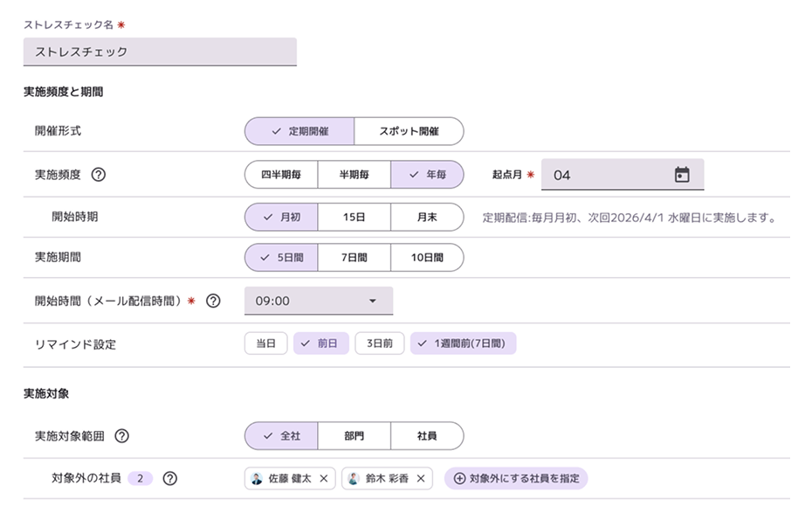Set start timing to 月末
The width and height of the screenshot is (812, 520).
click(x=427, y=218)
